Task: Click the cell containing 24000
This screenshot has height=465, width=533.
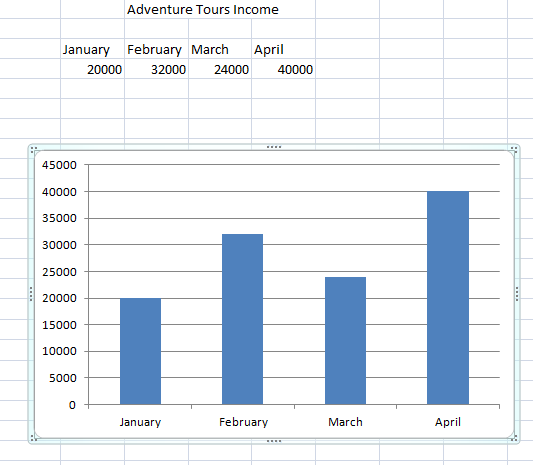Action: (220, 69)
